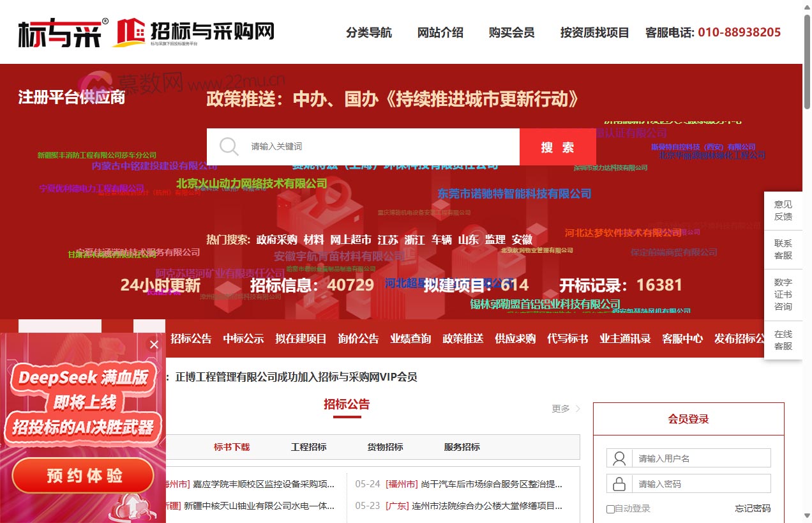Click the red building logo of 招标与采购网
The height and width of the screenshot is (523, 812).
(129, 31)
